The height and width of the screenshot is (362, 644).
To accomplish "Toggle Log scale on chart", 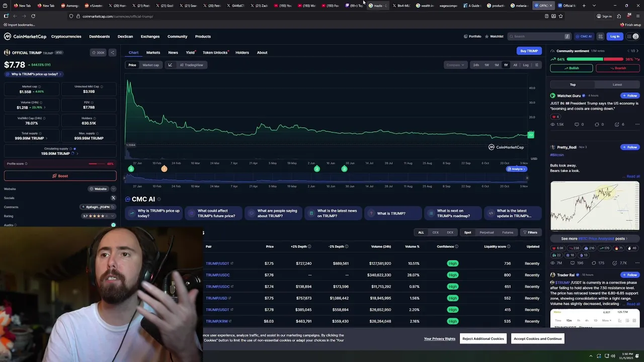I will [x=526, y=65].
